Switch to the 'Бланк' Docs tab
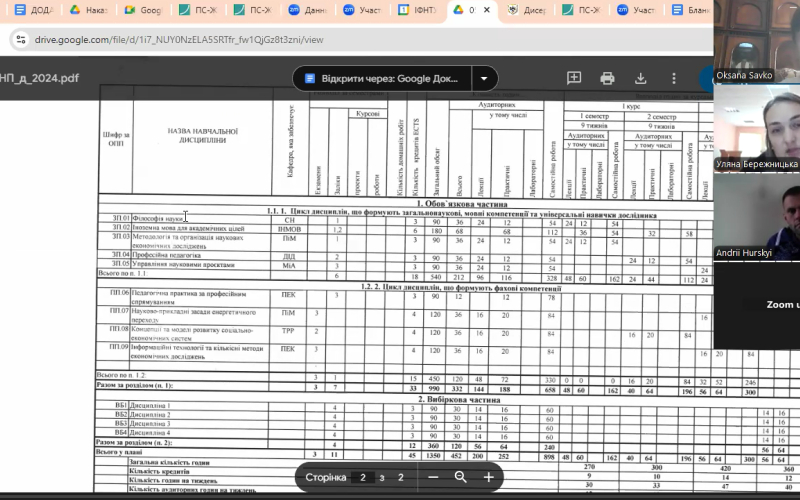Screen dimensions: 800x500 click(691, 10)
